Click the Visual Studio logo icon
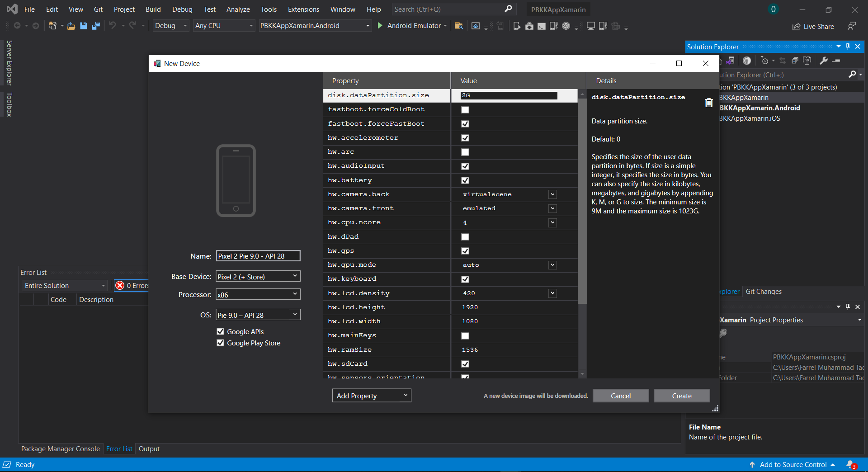Image resolution: width=868 pixels, height=472 pixels. pyautogui.click(x=12, y=9)
